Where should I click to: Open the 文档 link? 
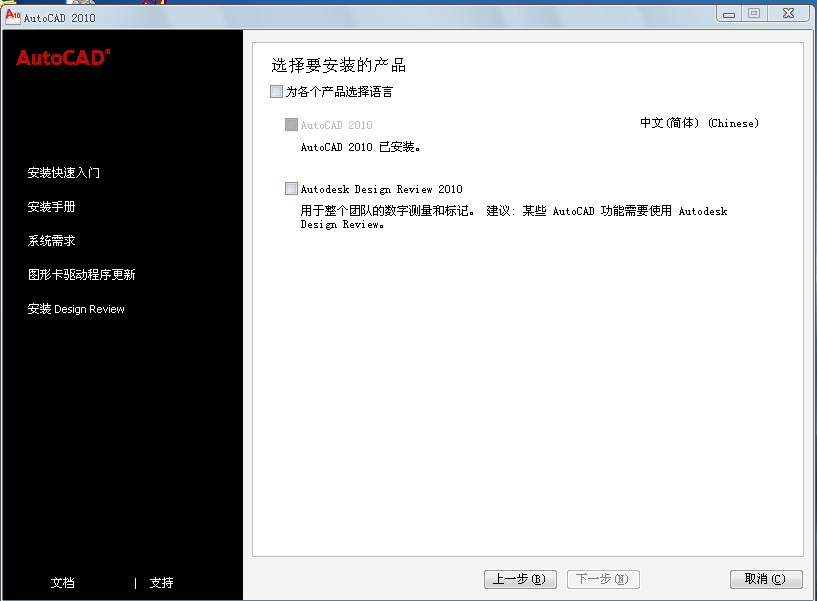(63, 583)
